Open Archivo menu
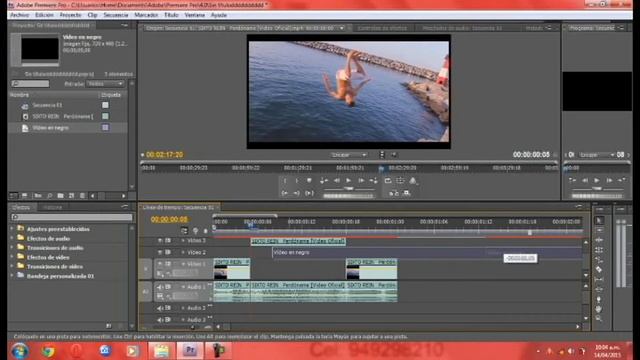Screen dimensions: 640x360 click(19, 15)
